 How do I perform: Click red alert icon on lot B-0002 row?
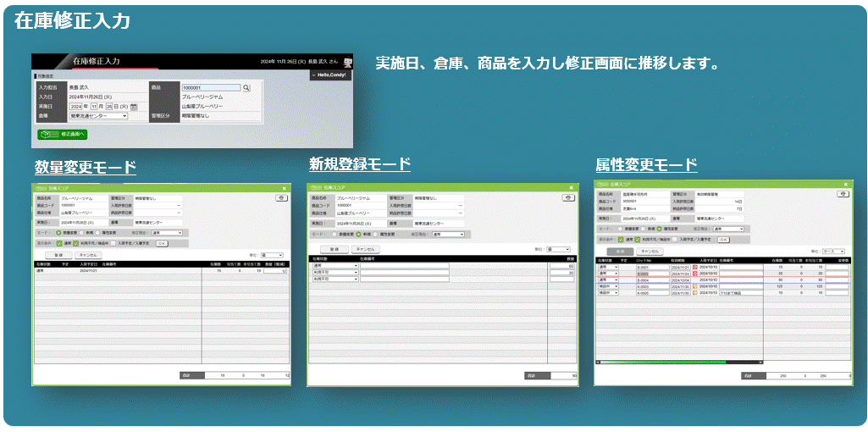point(695,274)
